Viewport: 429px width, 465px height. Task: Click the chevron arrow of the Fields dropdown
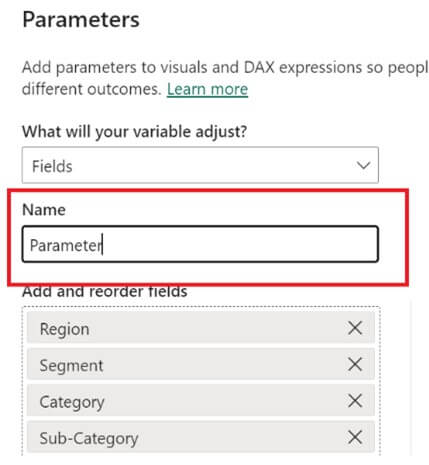coord(363,165)
